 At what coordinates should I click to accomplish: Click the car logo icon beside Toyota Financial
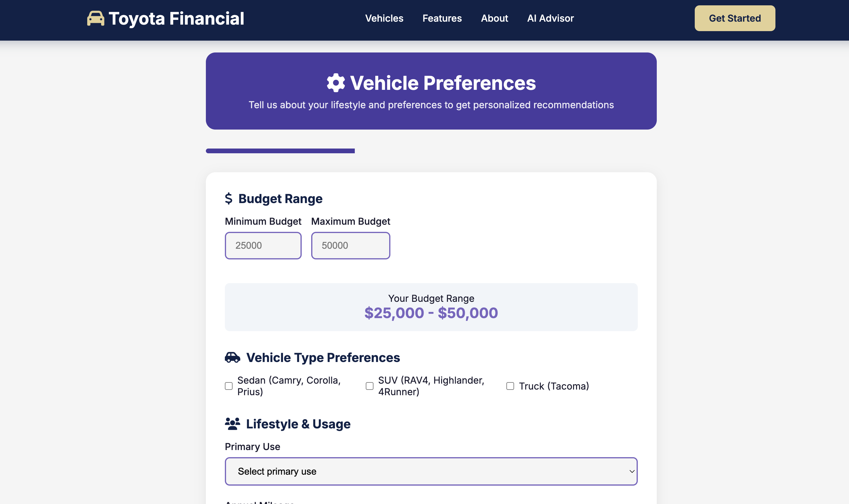(96, 18)
